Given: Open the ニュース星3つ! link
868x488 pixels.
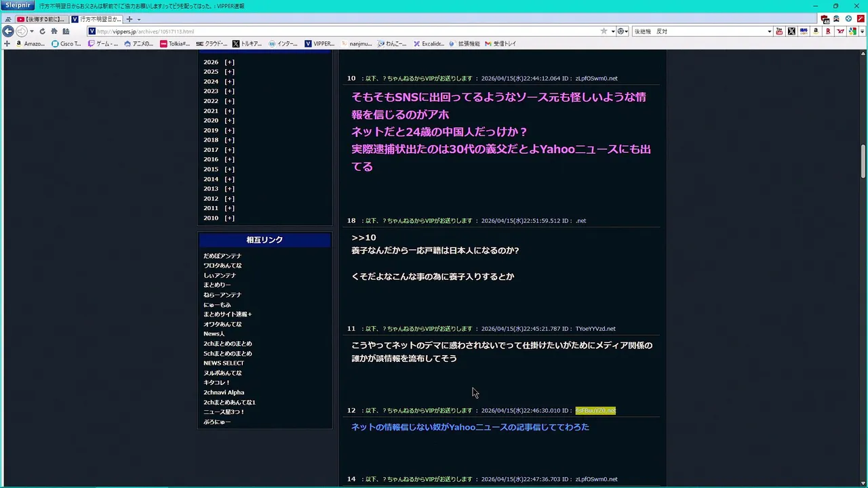Looking at the screenshot, I should (x=224, y=412).
